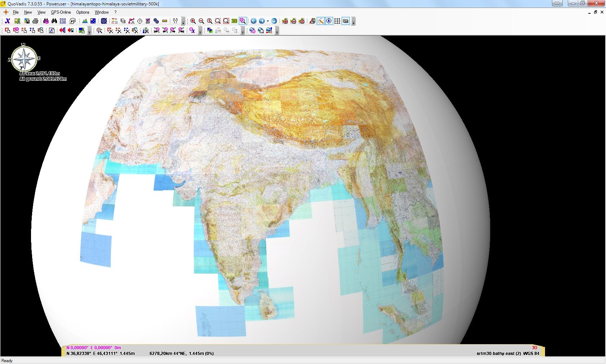The height and width of the screenshot is (364, 606).
Task: Click the WGS 84 datum label
Action: point(531,354)
